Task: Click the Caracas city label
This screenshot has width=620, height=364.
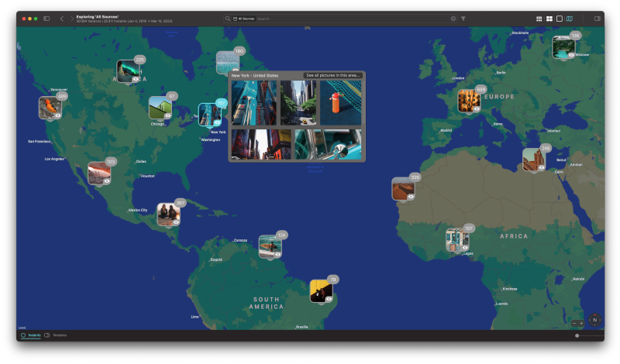Action: [240, 240]
